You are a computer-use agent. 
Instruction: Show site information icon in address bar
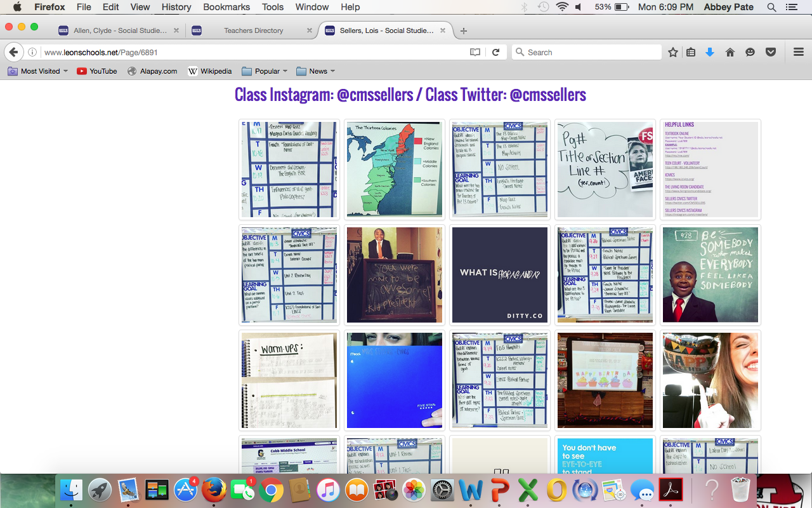(32, 53)
